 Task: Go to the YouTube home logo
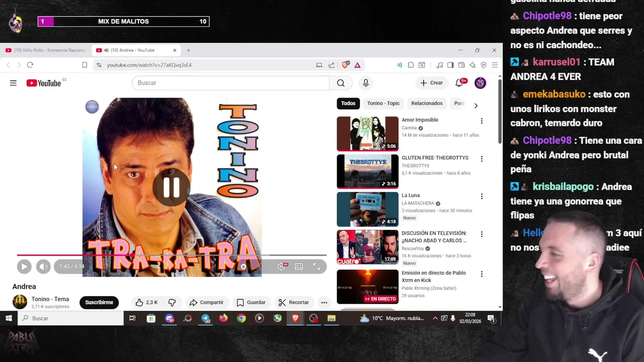(x=44, y=83)
